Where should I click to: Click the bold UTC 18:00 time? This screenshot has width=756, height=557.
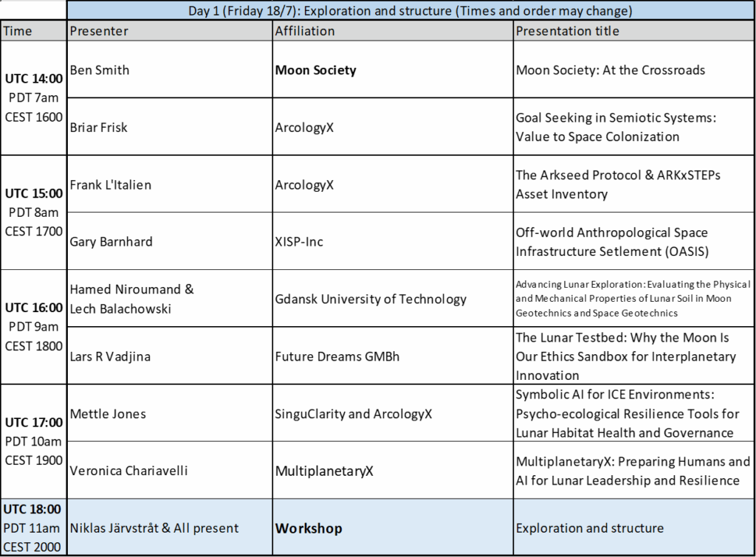tap(32, 509)
